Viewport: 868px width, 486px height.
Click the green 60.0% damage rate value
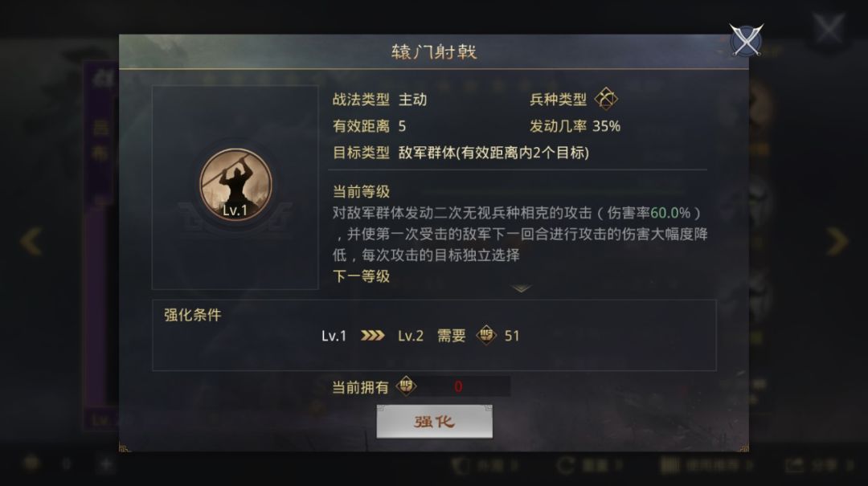click(670, 213)
